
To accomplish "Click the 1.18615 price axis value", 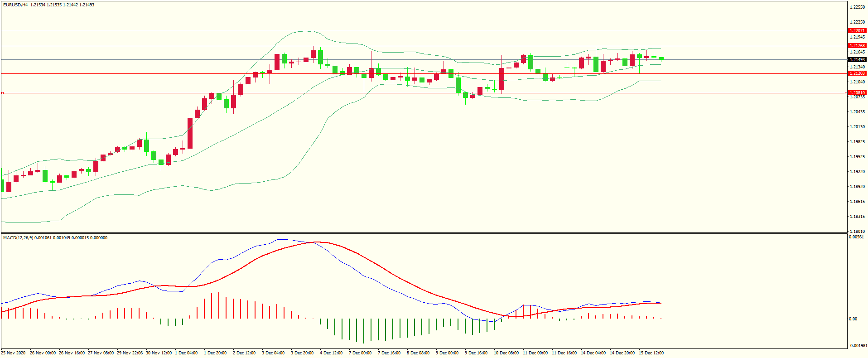I will (858, 202).
